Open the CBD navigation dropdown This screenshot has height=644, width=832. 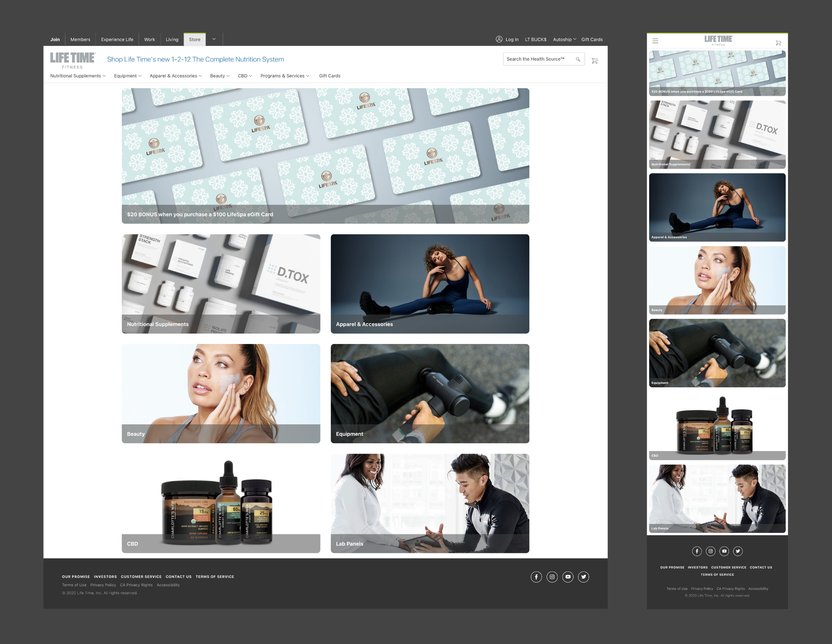point(245,76)
